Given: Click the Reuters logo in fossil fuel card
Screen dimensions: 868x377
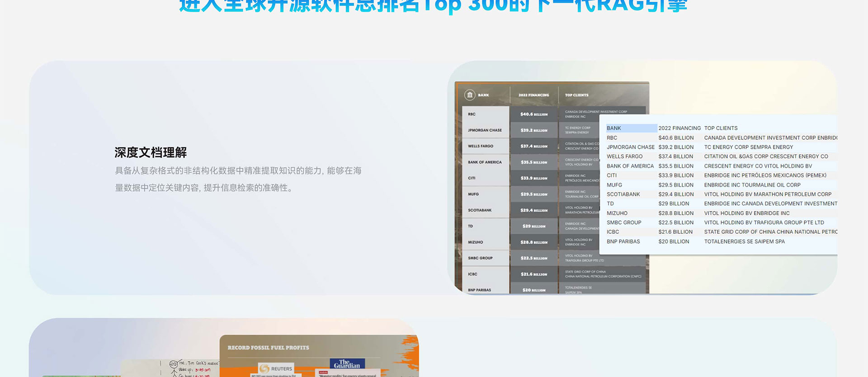Looking at the screenshot, I should (x=276, y=368).
